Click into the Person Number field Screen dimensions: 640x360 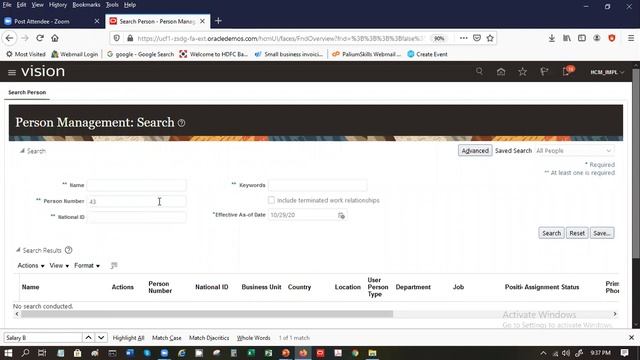point(136,201)
